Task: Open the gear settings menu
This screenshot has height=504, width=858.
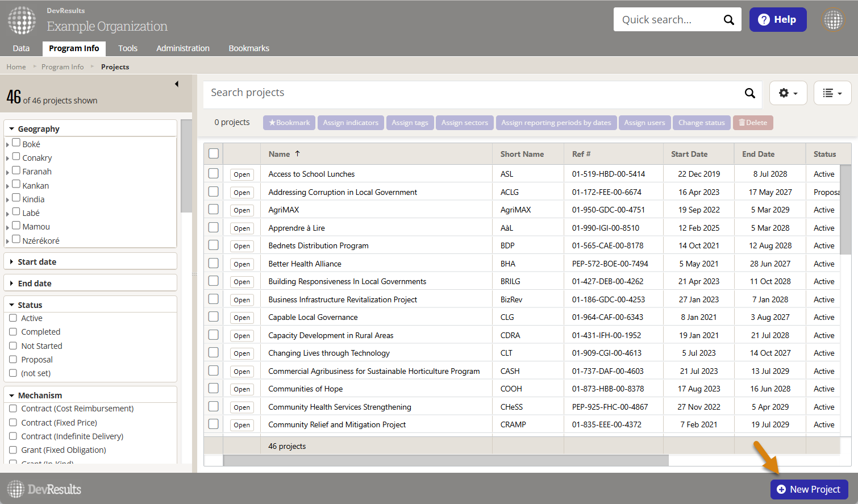Action: (788, 93)
